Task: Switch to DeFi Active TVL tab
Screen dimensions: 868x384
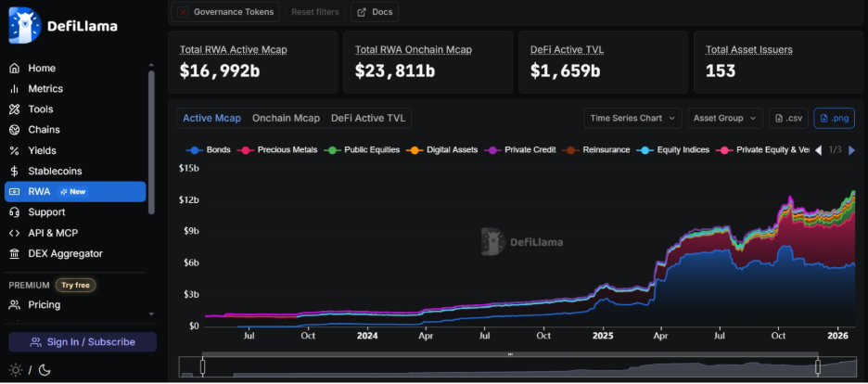Action: pos(368,118)
